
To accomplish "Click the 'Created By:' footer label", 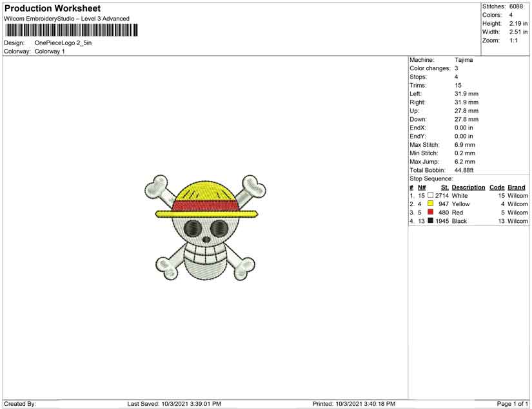I will [x=20, y=404].
